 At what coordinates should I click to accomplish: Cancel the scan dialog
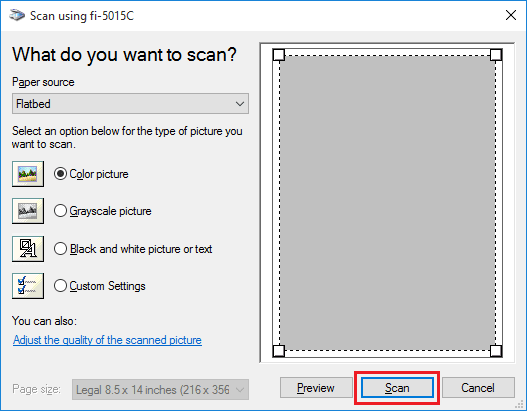pos(478,387)
